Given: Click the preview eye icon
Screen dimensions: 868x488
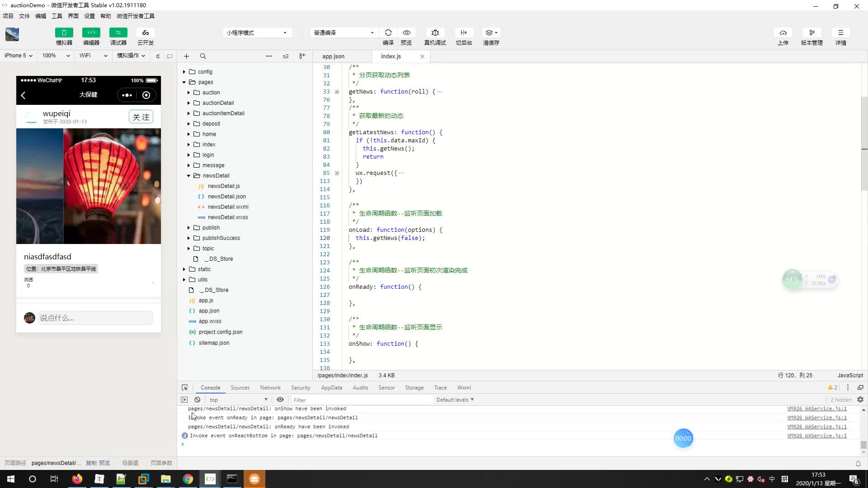Looking at the screenshot, I should 406,33.
